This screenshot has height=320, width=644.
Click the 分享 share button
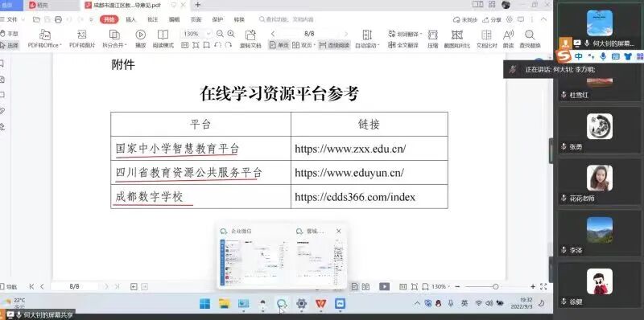pyautogui.click(x=492, y=19)
